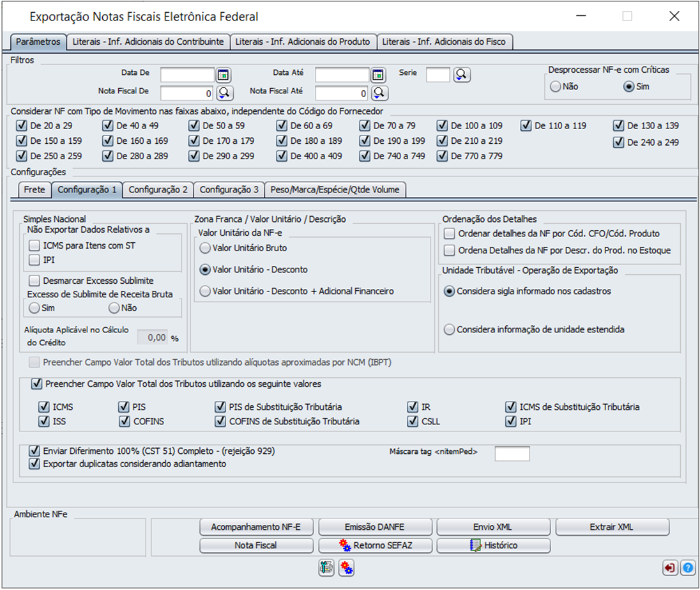Select Não for Excesso de Sublimite
Image resolution: width=700 pixels, height=590 pixels.
click(x=114, y=308)
